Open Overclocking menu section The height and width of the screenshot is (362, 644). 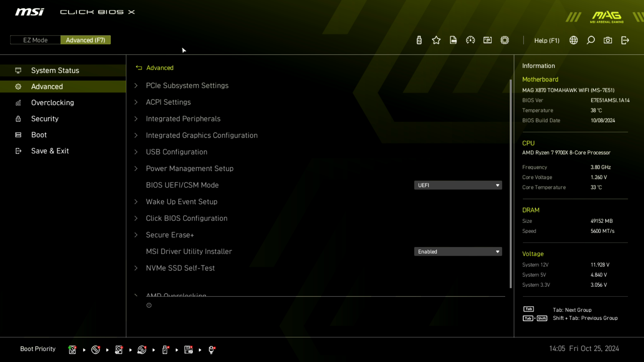(x=52, y=103)
